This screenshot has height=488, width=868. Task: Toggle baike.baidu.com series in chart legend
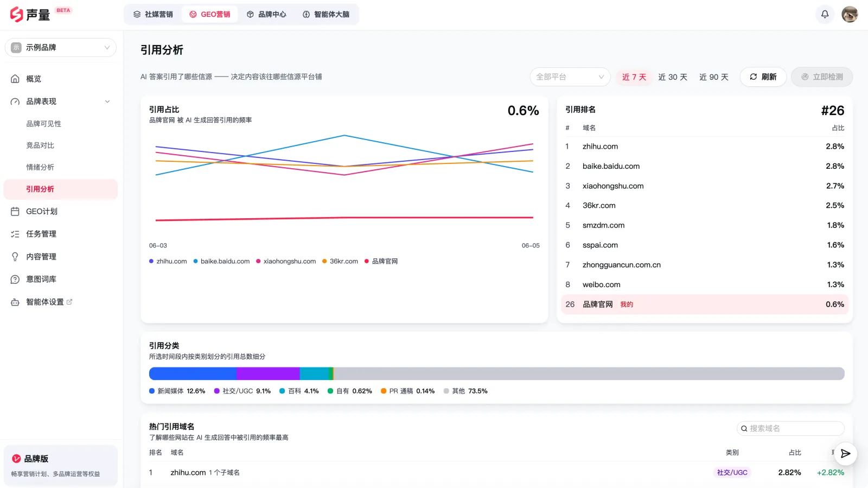[x=221, y=262]
